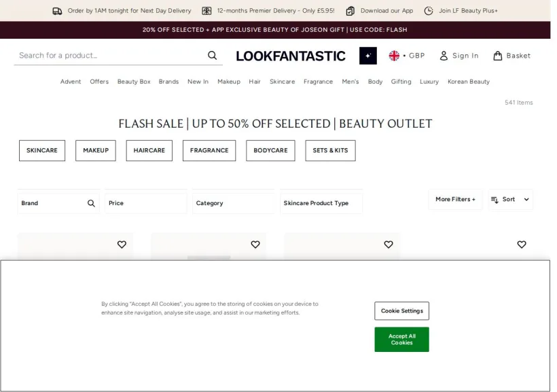Click Download our App text
Screen dimensions: 557x392
(x=387, y=11)
